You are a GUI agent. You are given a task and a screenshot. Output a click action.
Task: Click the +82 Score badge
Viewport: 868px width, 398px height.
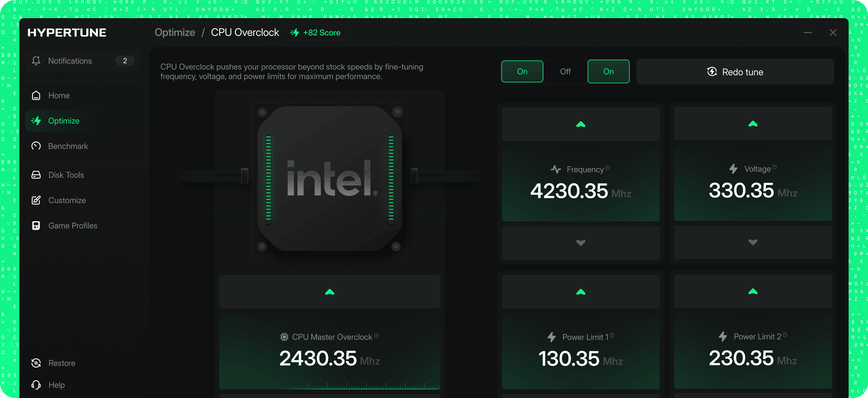click(316, 33)
